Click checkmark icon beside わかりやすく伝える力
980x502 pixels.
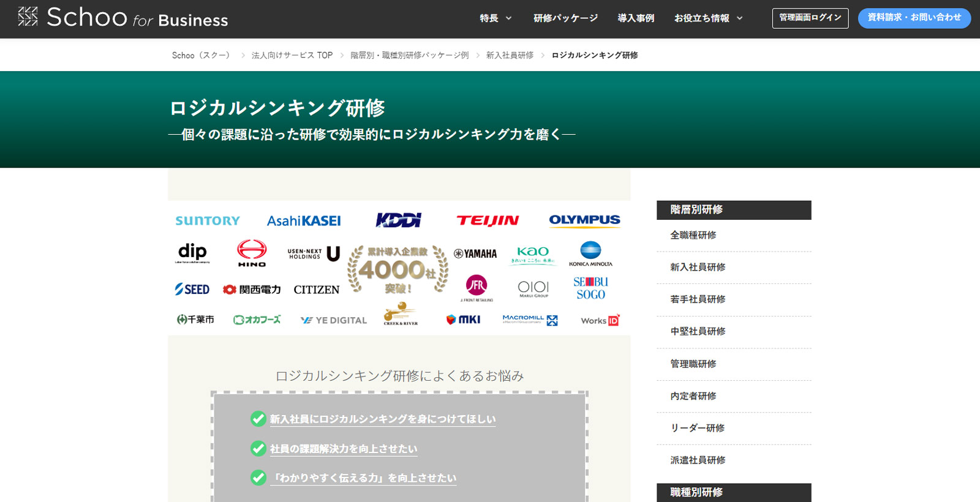(258, 478)
